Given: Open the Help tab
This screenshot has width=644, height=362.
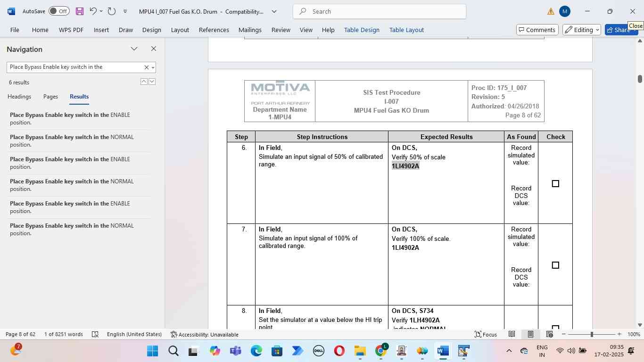Looking at the screenshot, I should (x=328, y=30).
